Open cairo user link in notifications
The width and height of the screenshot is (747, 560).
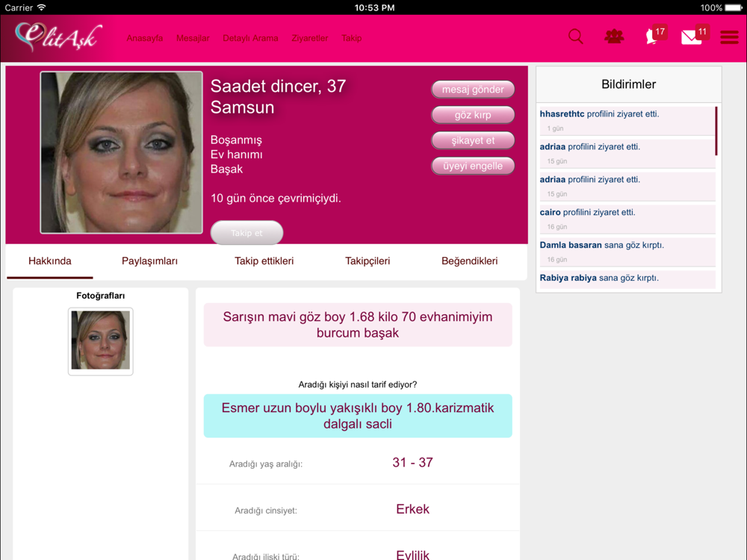pos(550,212)
